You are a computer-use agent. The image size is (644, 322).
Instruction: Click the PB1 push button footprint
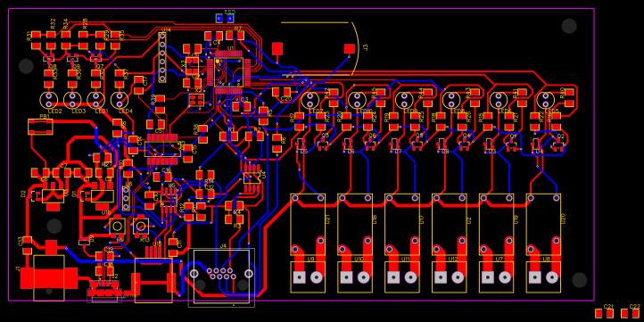coord(40,127)
